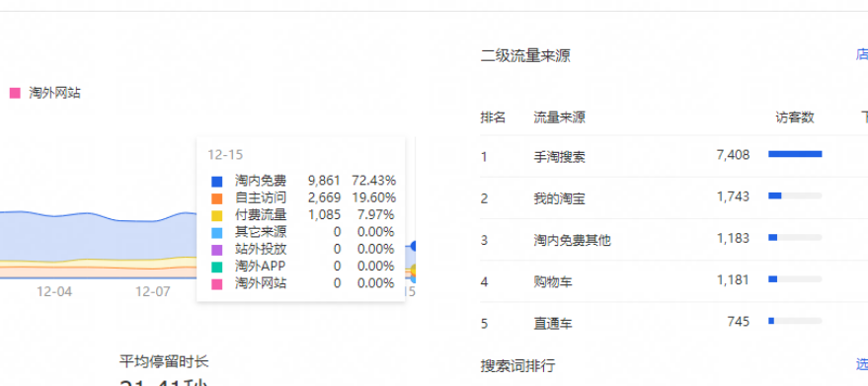The height and width of the screenshot is (386, 868).
Task: Click 其它来源 label in tooltip
Action: (x=261, y=232)
